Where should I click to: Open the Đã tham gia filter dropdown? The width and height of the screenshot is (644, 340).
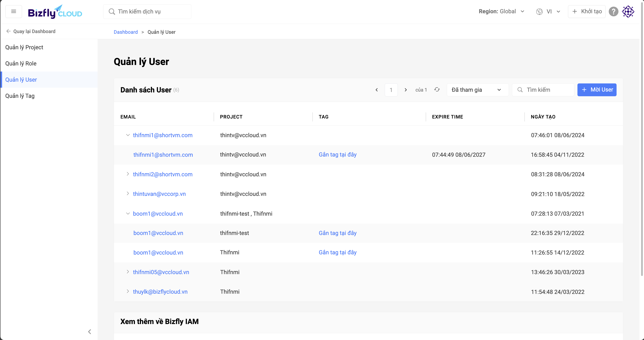[477, 90]
